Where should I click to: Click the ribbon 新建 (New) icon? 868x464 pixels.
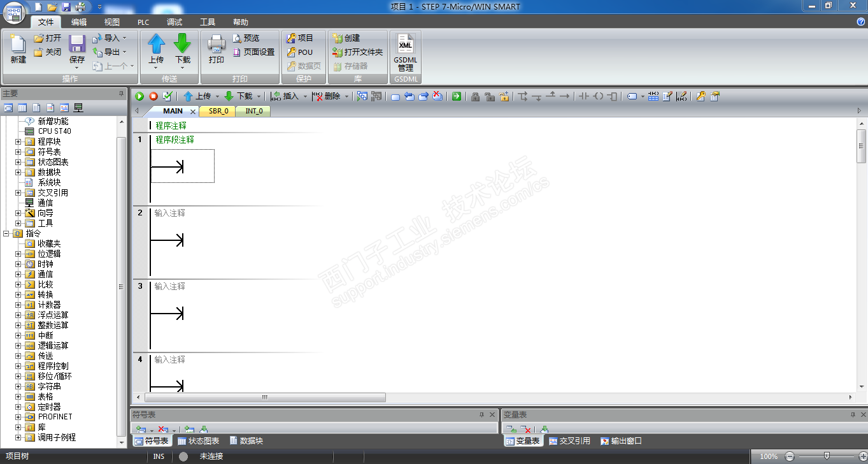18,48
